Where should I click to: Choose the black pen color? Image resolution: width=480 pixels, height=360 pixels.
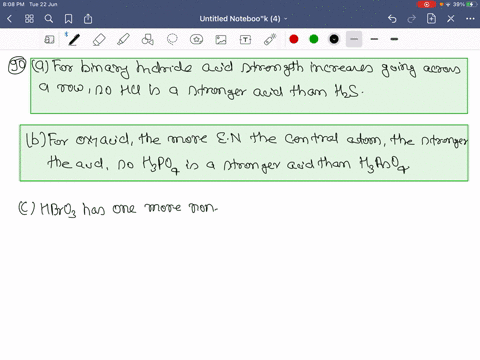[x=334, y=39]
